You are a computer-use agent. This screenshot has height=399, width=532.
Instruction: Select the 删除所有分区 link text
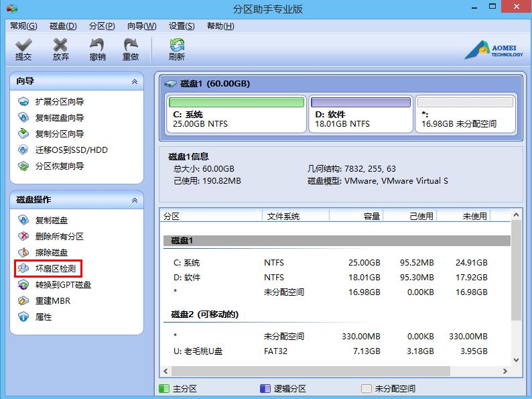(x=60, y=236)
